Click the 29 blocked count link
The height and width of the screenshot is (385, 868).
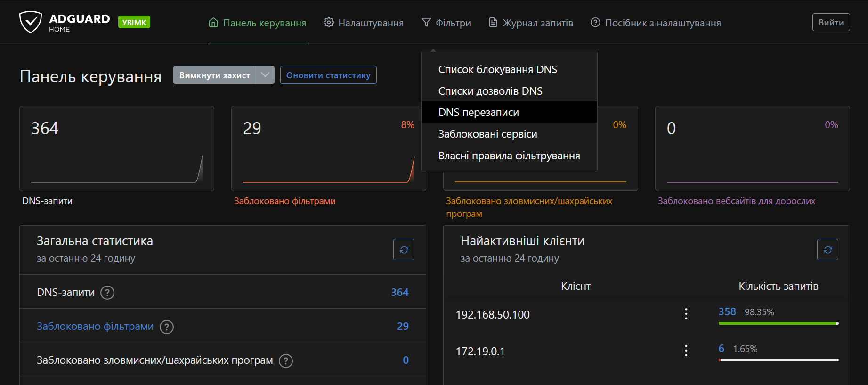coord(403,327)
